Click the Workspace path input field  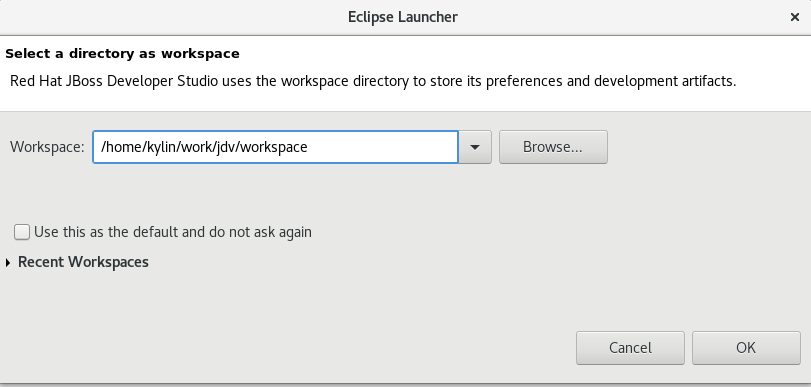[275, 147]
